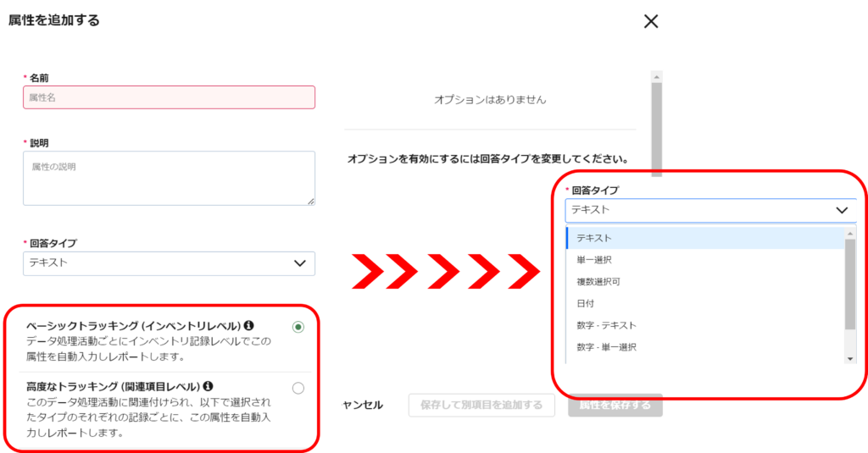This screenshot has width=868, height=453.
Task: Click the 名前 attribute name field
Action: tap(169, 97)
